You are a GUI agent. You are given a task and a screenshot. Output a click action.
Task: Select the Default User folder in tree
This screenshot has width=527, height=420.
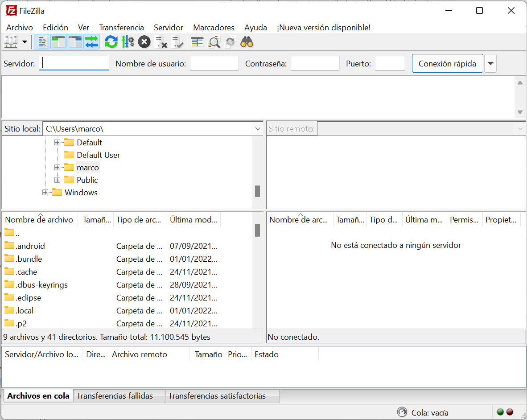[98, 155]
